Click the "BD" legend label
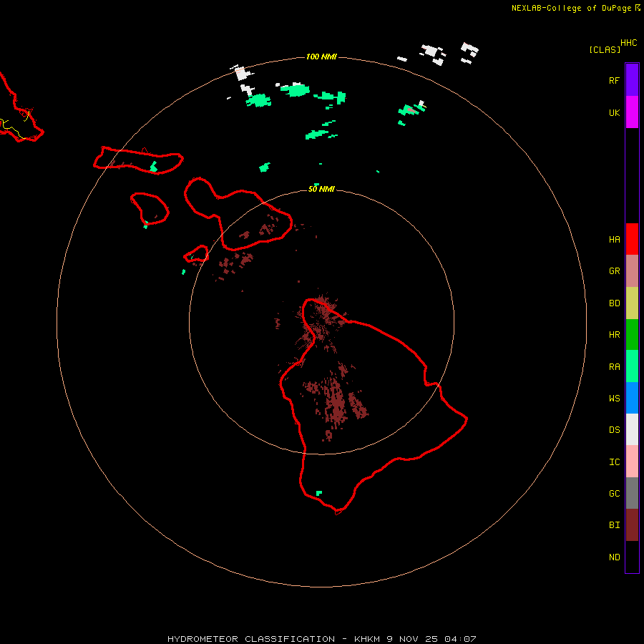The width and height of the screenshot is (644, 644). (x=614, y=303)
